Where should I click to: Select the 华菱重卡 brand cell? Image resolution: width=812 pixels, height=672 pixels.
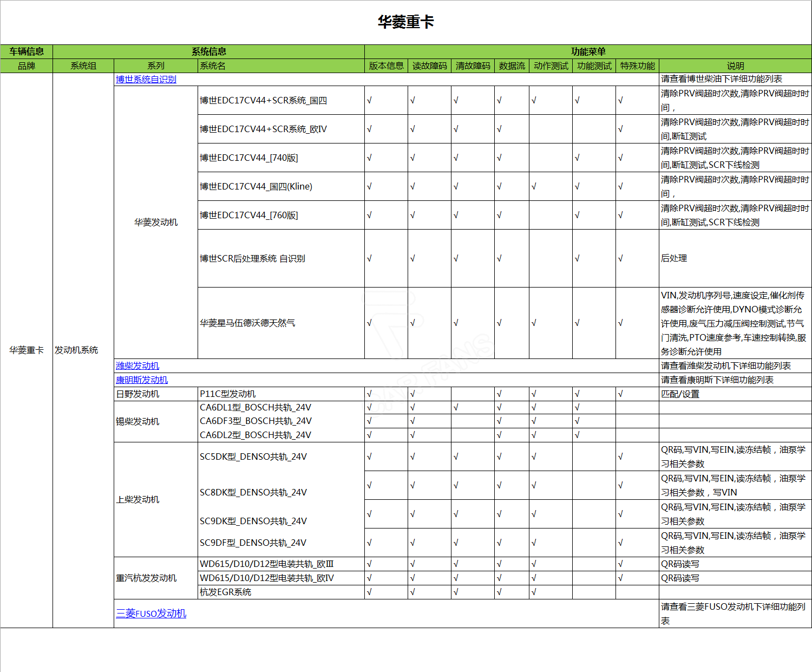point(27,350)
